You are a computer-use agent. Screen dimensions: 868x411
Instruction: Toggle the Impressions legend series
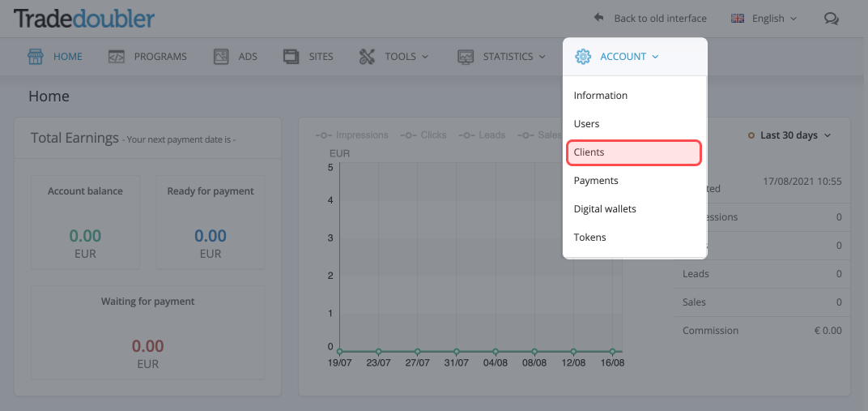(x=352, y=135)
